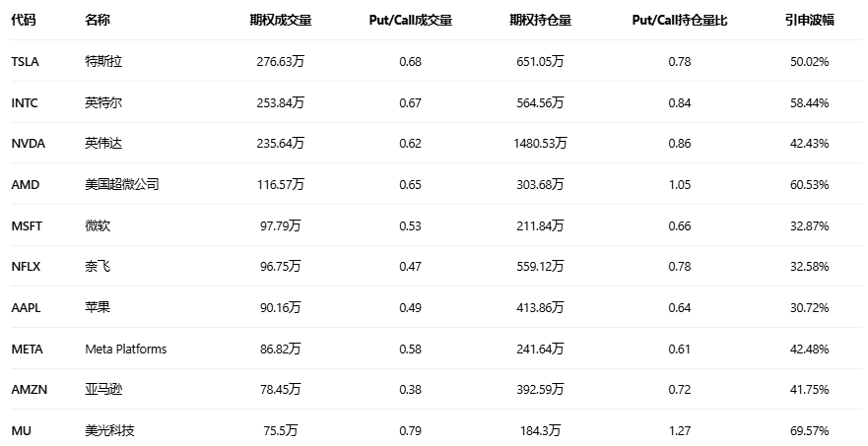Select the MSFT ticker code
The width and height of the screenshot is (868, 446).
click(x=27, y=225)
